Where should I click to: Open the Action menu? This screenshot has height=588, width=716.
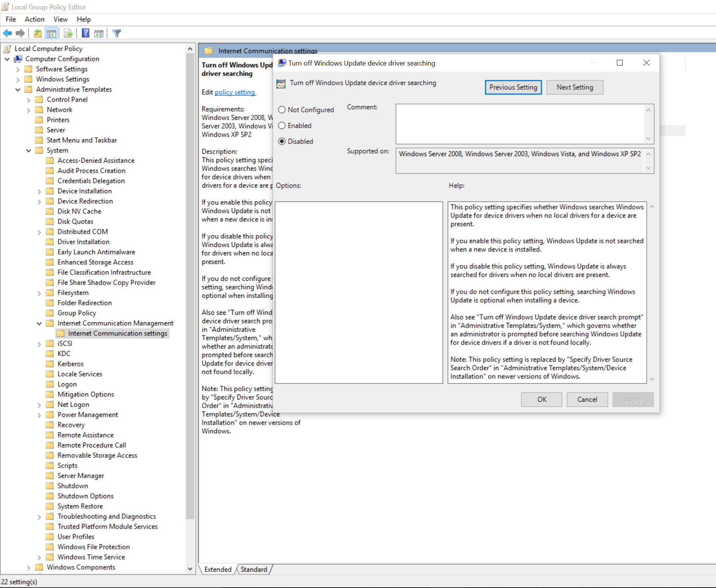(x=35, y=19)
